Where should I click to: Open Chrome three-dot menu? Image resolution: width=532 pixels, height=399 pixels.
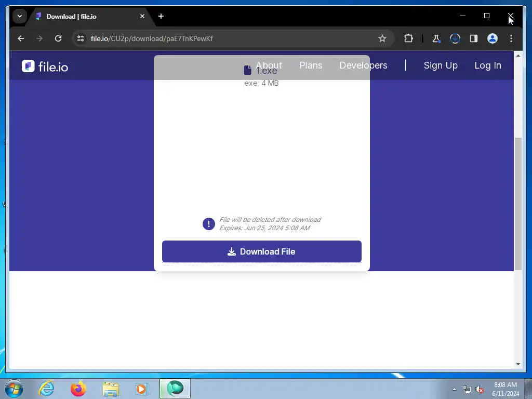[x=511, y=38]
